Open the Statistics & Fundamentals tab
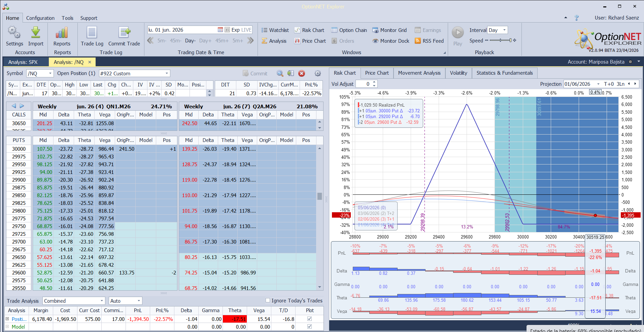 coord(505,73)
